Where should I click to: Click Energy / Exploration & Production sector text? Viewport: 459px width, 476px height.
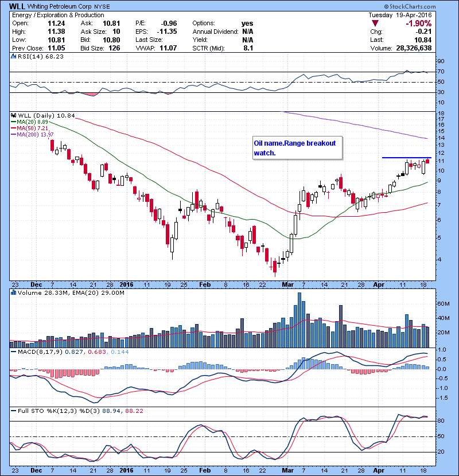(58, 15)
